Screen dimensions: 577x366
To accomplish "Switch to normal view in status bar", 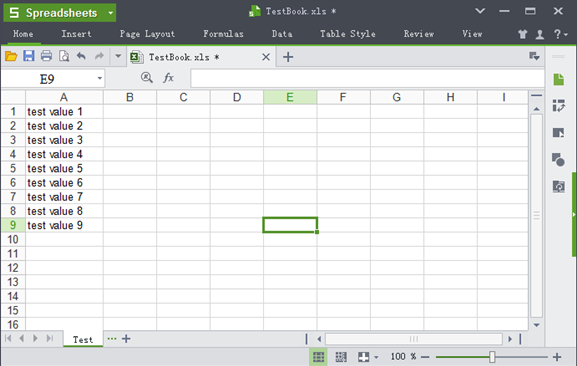I will tap(318, 357).
